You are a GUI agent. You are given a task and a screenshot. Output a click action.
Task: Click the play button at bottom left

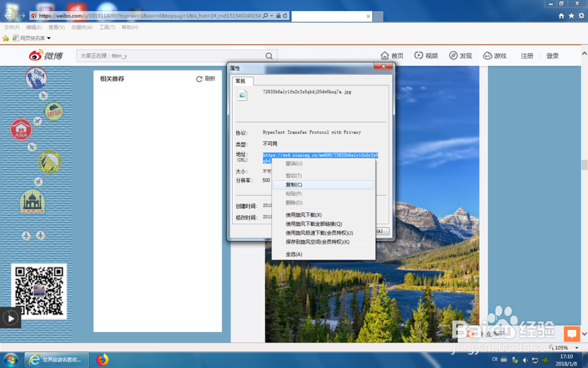11,319
